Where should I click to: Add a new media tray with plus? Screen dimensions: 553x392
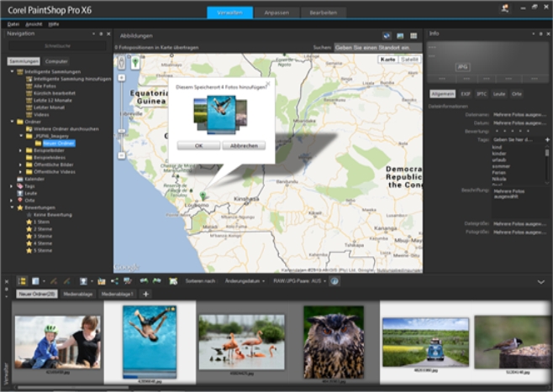[145, 294]
